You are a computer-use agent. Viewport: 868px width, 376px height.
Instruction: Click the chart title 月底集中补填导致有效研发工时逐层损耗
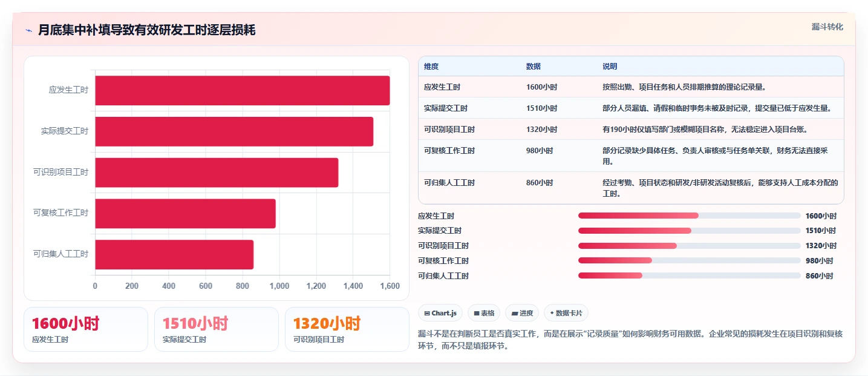(x=147, y=30)
